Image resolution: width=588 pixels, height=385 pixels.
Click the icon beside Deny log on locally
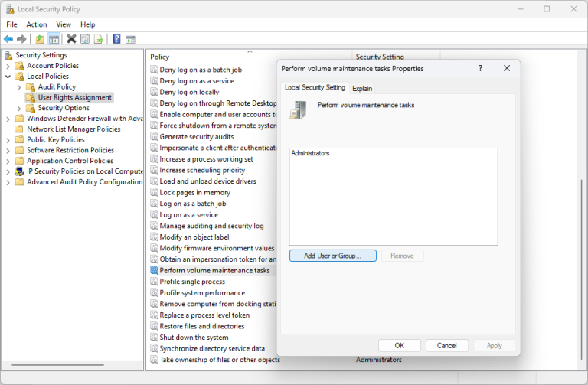154,92
